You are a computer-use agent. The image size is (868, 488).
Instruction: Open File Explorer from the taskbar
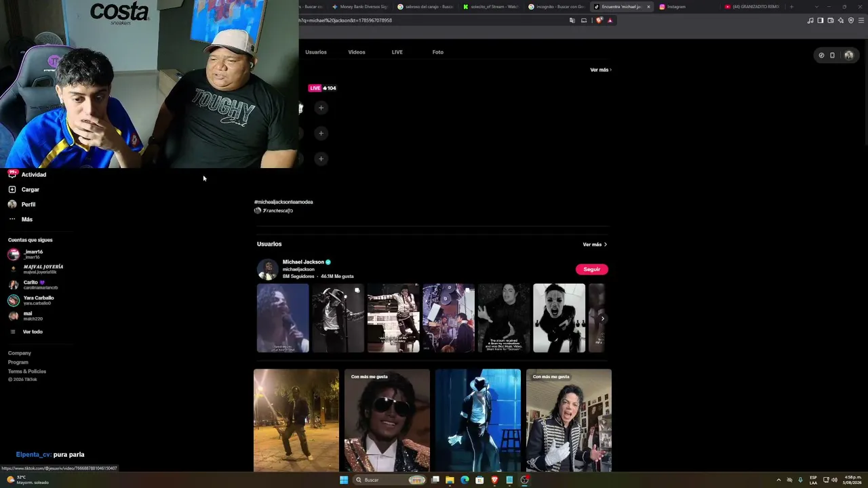450,480
